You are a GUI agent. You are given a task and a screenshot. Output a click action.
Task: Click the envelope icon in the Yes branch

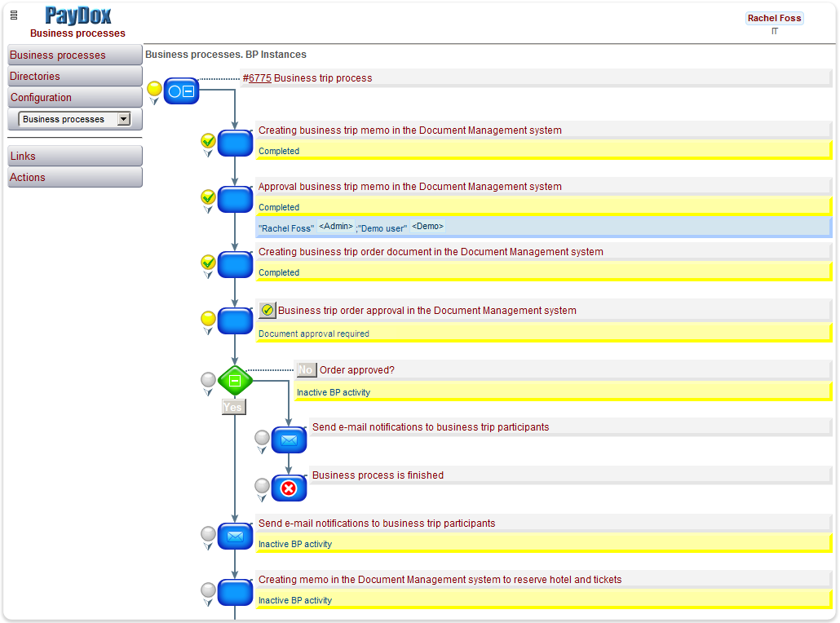[235, 537]
